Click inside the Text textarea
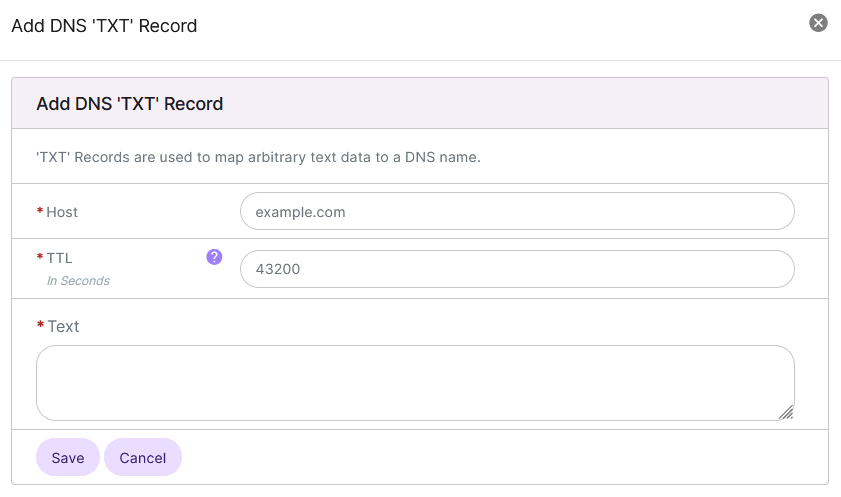The image size is (841, 497). (x=415, y=383)
